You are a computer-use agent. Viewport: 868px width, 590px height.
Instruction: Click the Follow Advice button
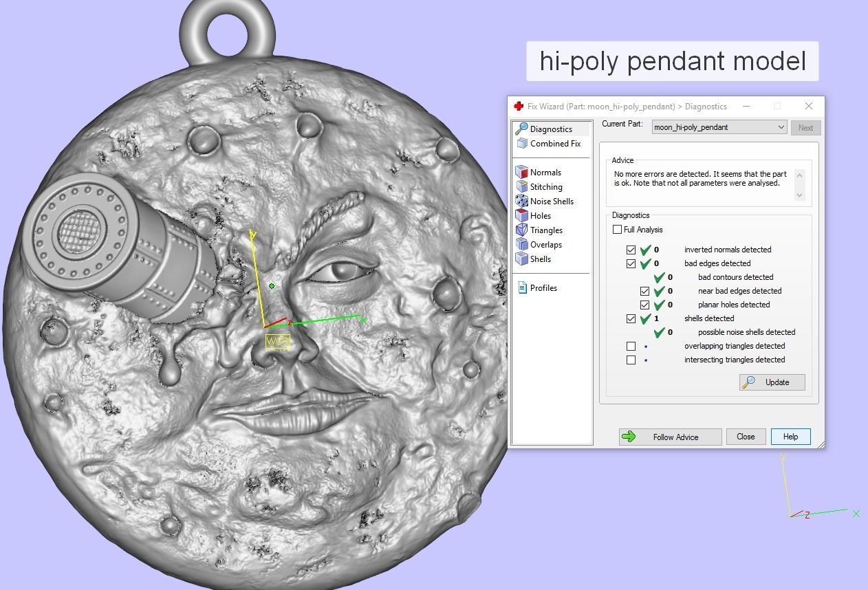(670, 437)
